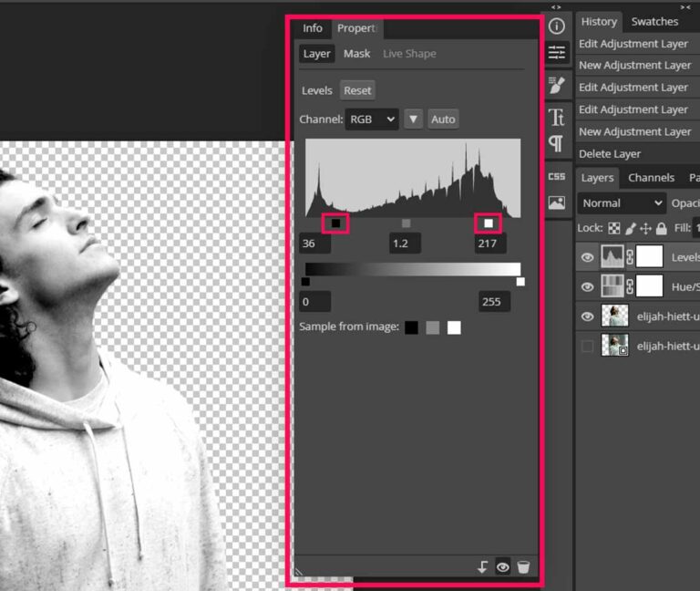Select the Levels layer white mask thumbnail
700x591 pixels.
coord(649,257)
